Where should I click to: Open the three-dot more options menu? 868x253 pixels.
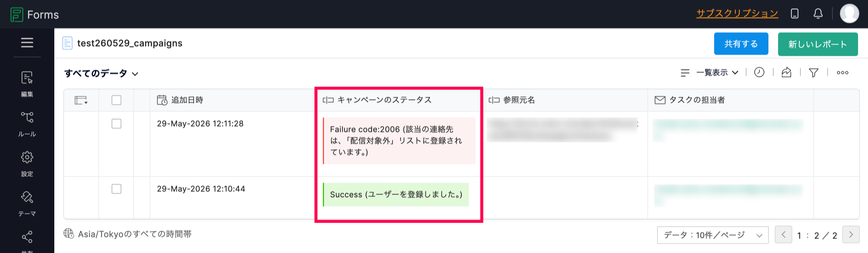coord(842,72)
